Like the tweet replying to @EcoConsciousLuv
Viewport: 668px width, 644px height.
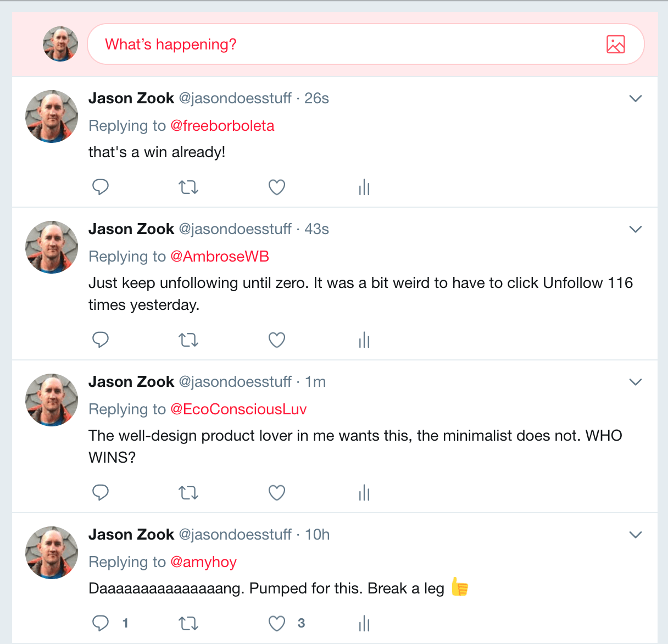pyautogui.click(x=276, y=492)
